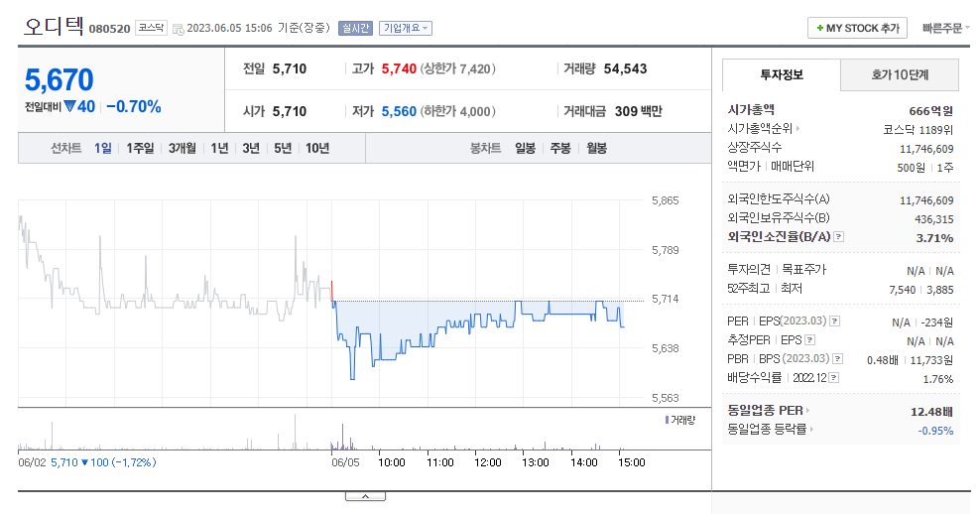Screen dimensions: 980x514
Task: Click the 거래량 value 54,543
Action: coord(625,68)
